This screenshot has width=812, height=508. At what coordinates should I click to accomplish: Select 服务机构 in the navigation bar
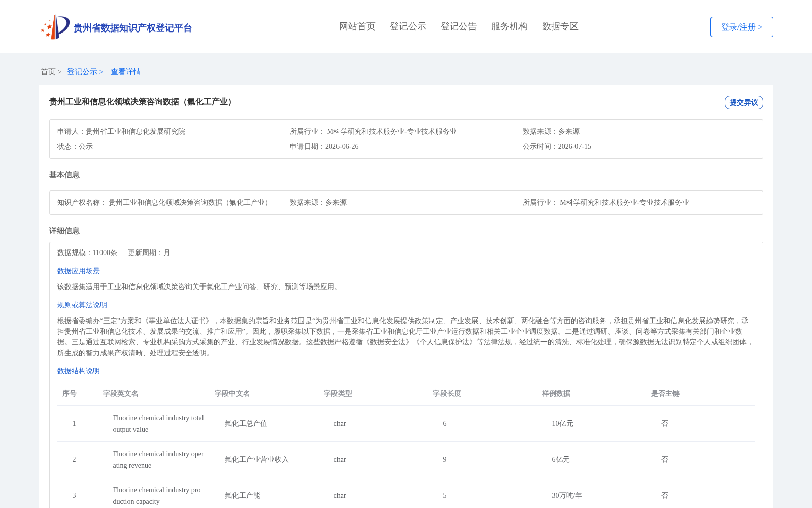(x=510, y=26)
